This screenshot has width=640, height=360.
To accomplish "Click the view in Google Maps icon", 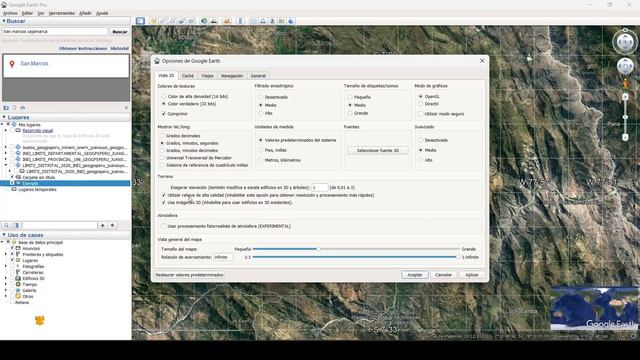I will coord(282,21).
